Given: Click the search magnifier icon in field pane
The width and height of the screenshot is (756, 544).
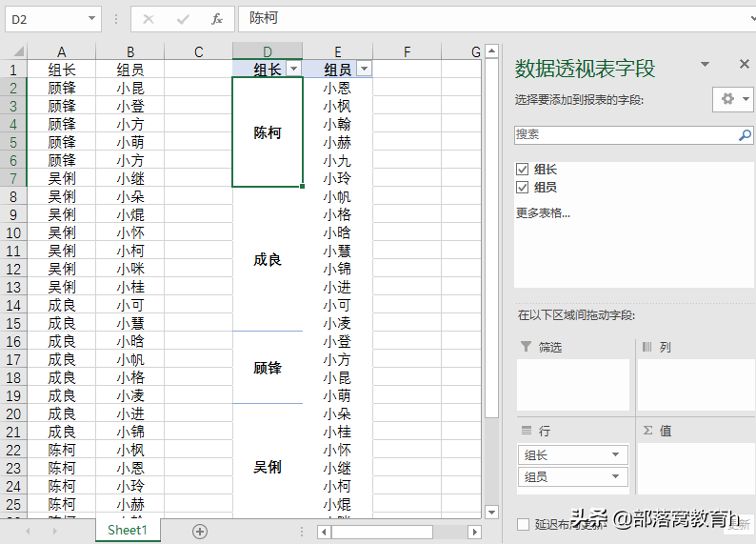Looking at the screenshot, I should (x=745, y=135).
